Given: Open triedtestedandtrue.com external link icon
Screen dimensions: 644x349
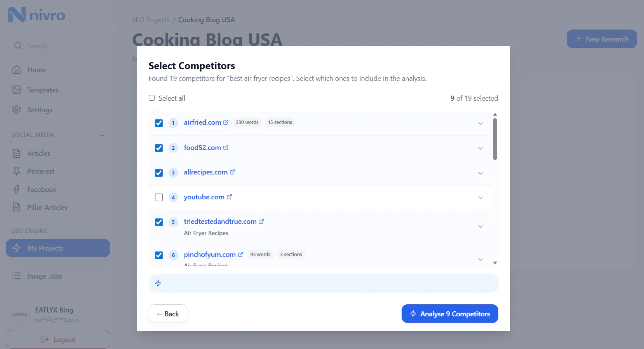Looking at the screenshot, I should 261,222.
